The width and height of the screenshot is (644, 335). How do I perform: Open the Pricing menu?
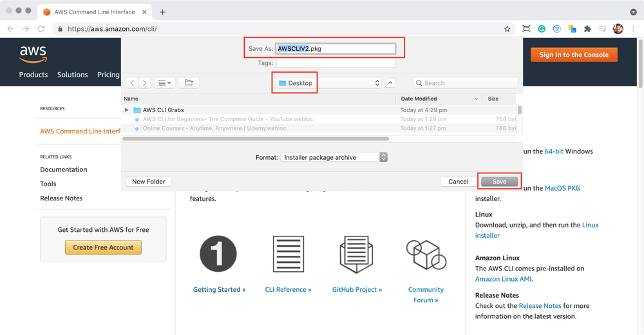tap(108, 74)
